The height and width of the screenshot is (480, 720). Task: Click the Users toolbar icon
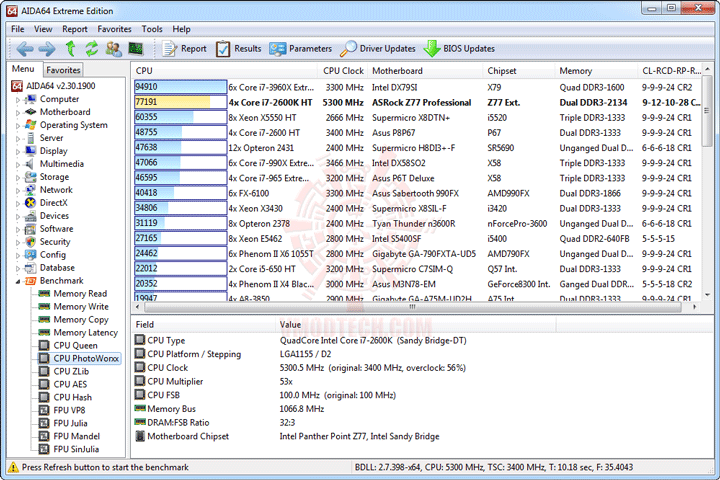coord(113,49)
